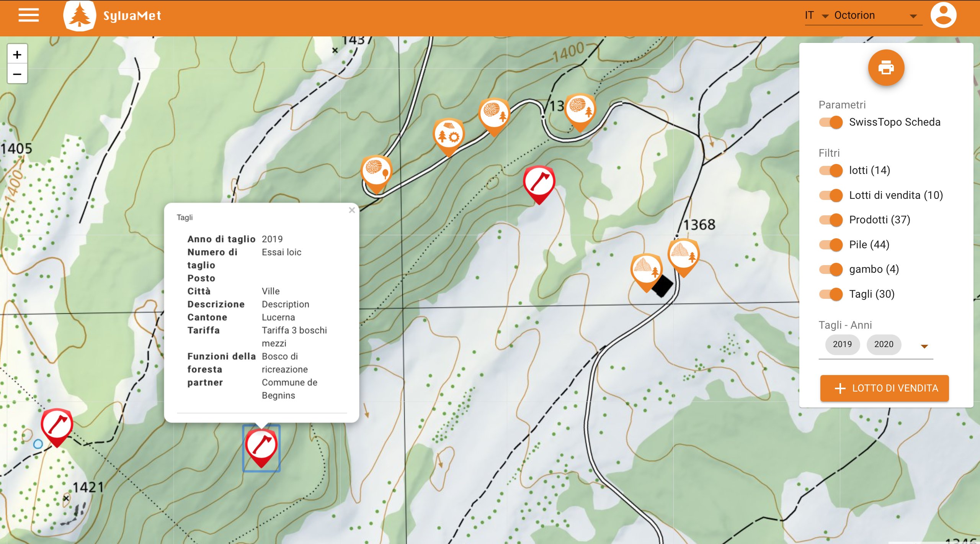The height and width of the screenshot is (544, 980).
Task: Expand the Tagli - Anni year dropdown
Action: click(x=924, y=346)
